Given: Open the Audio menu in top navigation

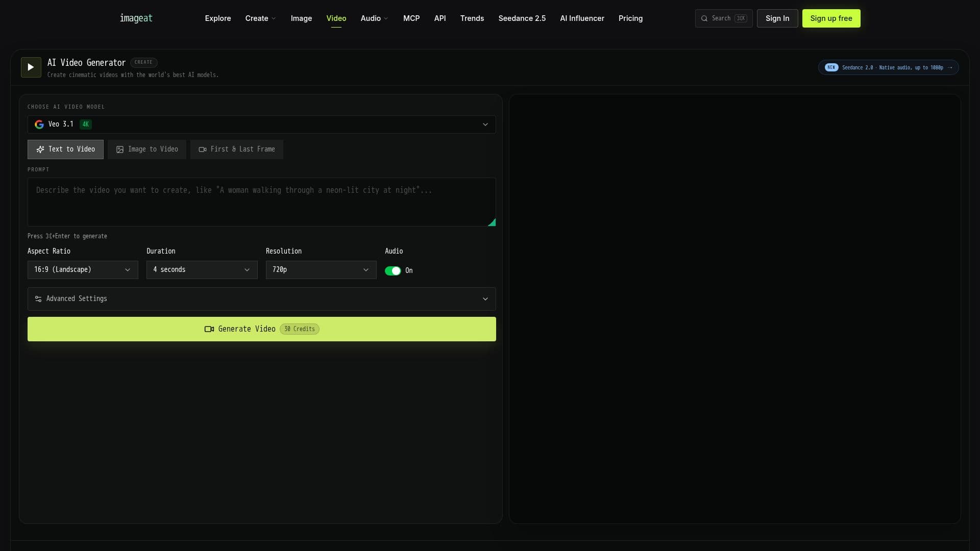Looking at the screenshot, I should click(374, 18).
